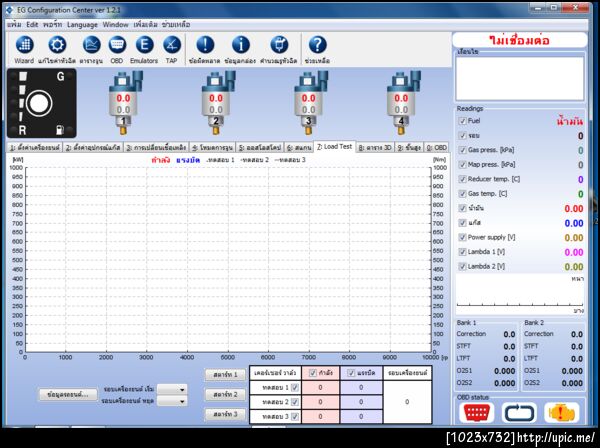The height and width of the screenshot is (448, 600).
Task: Toggle the power column header checkbox
Action: click(x=313, y=373)
